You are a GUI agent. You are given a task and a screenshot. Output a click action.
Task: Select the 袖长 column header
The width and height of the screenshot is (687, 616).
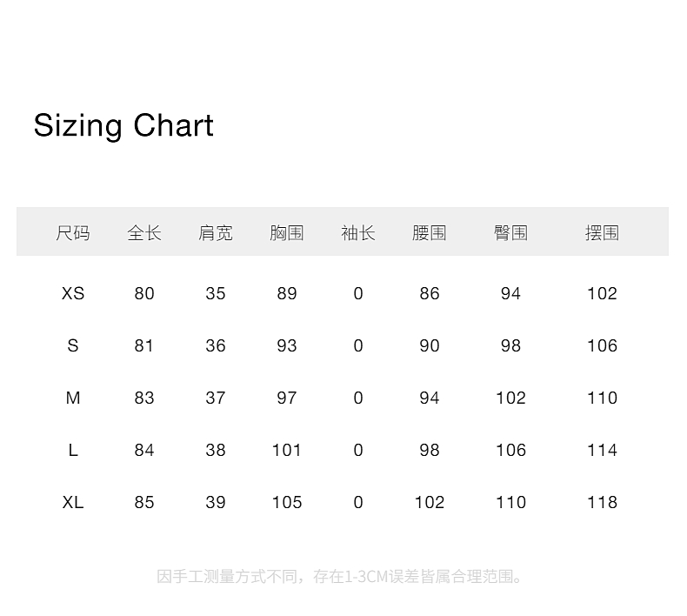click(358, 233)
